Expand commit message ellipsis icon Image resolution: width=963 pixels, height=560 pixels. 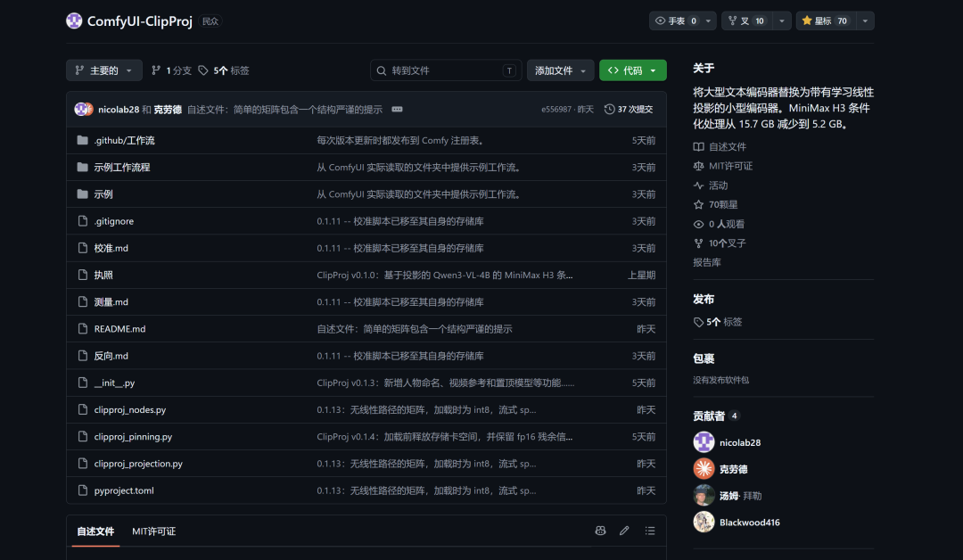[x=397, y=110]
